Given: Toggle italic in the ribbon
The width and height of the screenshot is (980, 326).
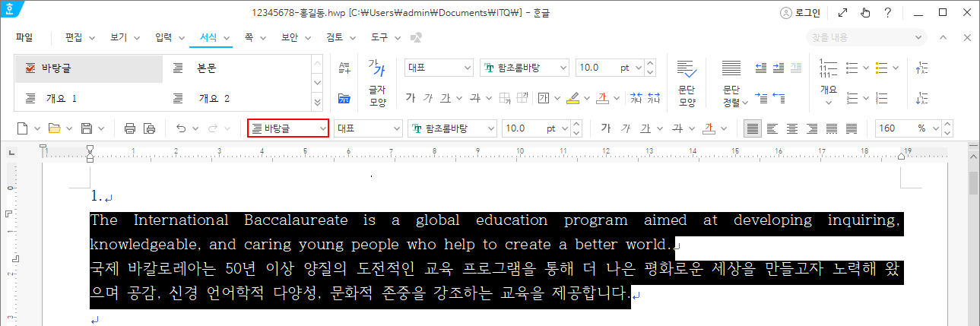Looking at the screenshot, I should (x=427, y=97).
